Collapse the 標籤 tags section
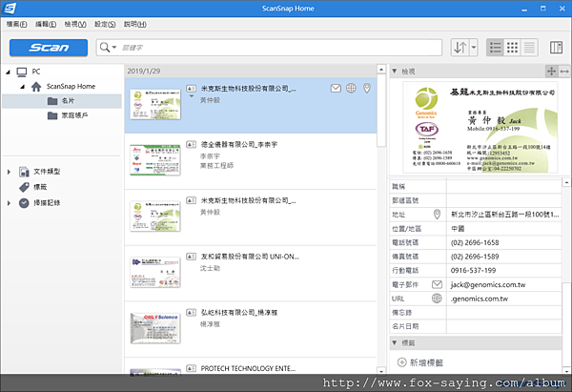572x392 pixels. point(395,342)
